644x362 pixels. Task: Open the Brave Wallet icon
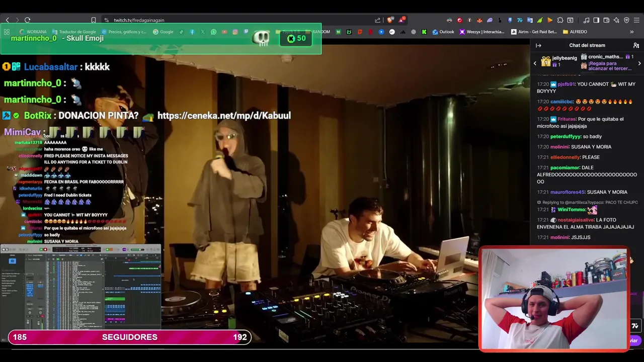[606, 20]
